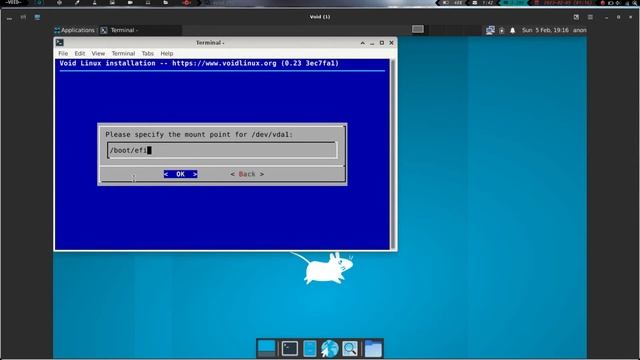Image resolution: width=640 pixels, height=360 pixels.
Task: Open the Terminal menu in menu bar
Action: click(123, 53)
